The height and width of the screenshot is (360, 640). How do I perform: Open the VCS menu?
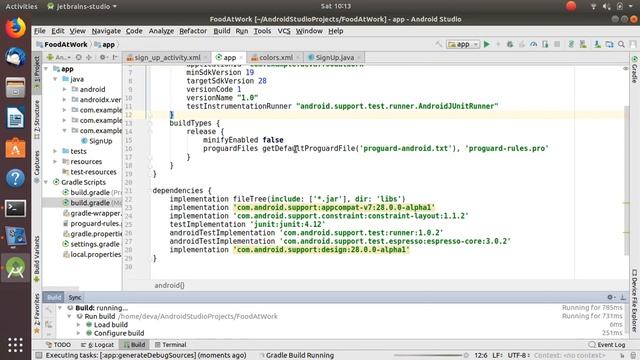click(x=284, y=31)
